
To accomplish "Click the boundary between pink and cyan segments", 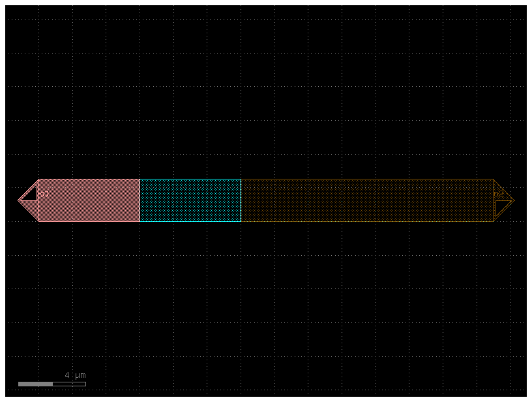I will coord(140,199).
